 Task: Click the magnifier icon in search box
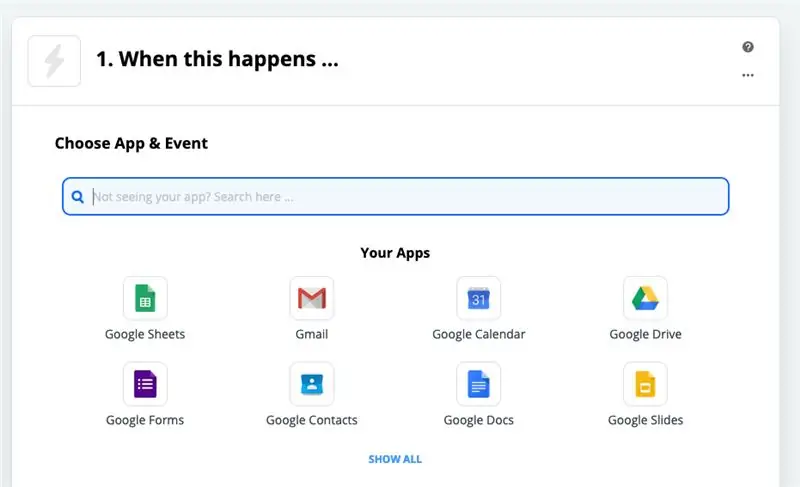click(78, 197)
